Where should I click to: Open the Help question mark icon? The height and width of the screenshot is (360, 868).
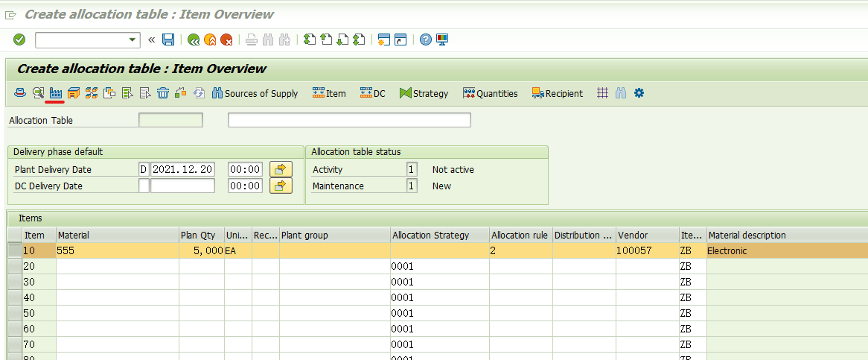pyautogui.click(x=425, y=40)
